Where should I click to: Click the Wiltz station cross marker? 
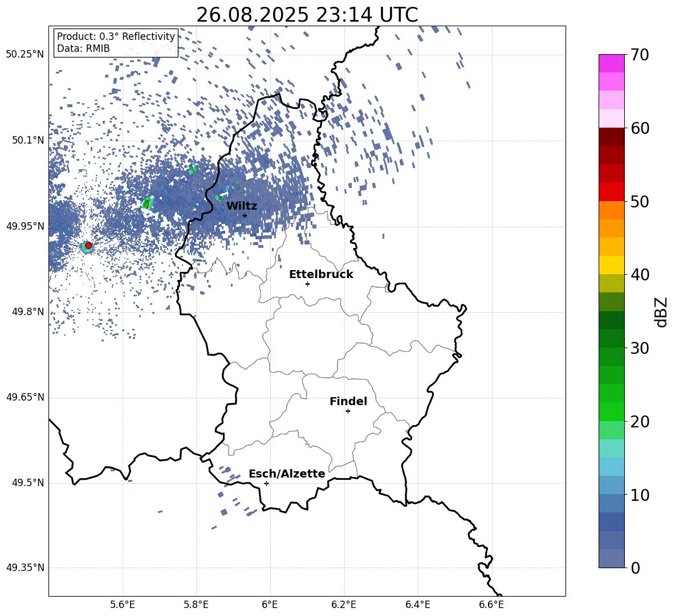245,215
